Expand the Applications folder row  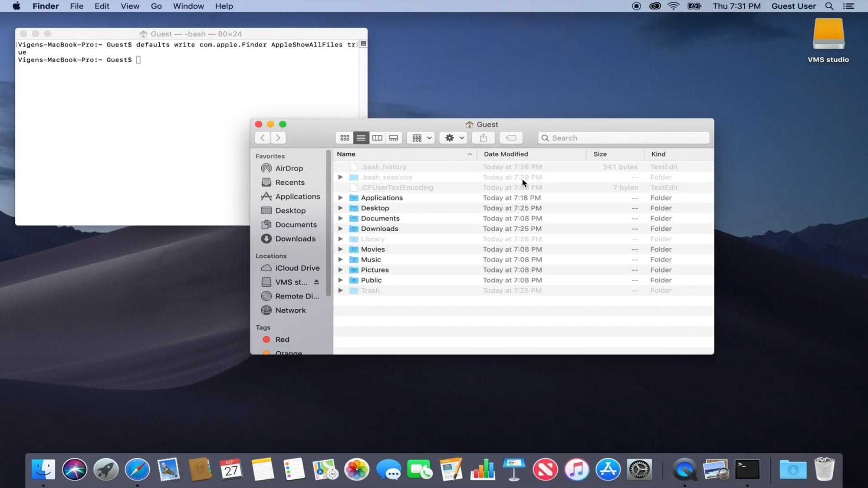click(341, 198)
